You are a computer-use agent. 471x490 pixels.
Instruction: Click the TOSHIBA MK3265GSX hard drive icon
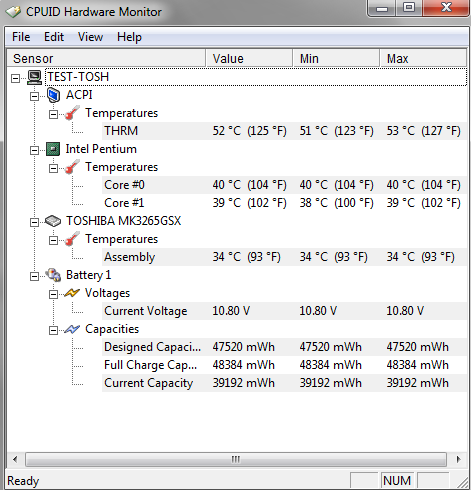53,221
